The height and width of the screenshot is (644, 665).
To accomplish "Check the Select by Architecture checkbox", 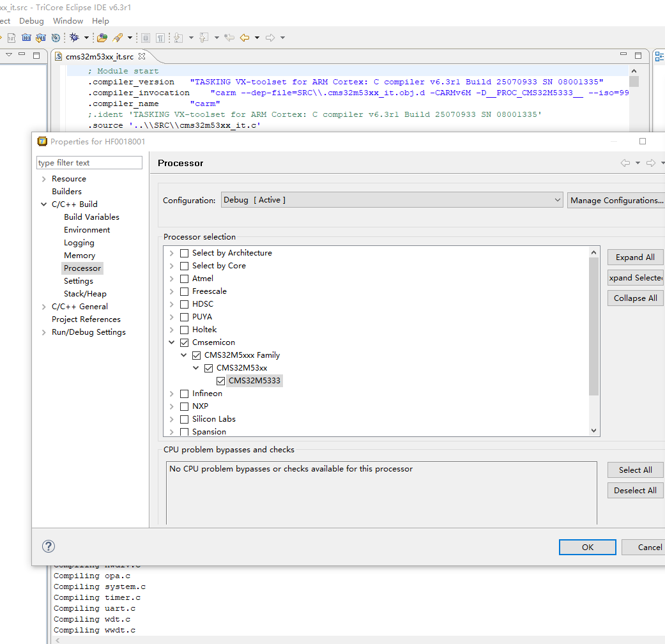I will [184, 253].
